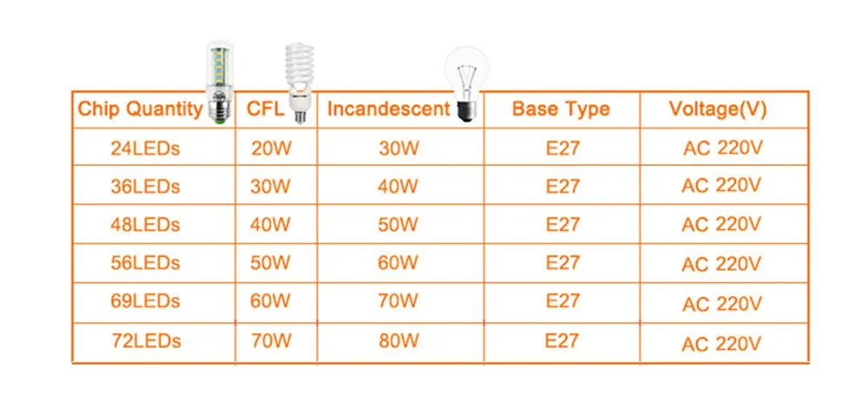
Task: Click the 80W incandescent value
Action: 398,341
